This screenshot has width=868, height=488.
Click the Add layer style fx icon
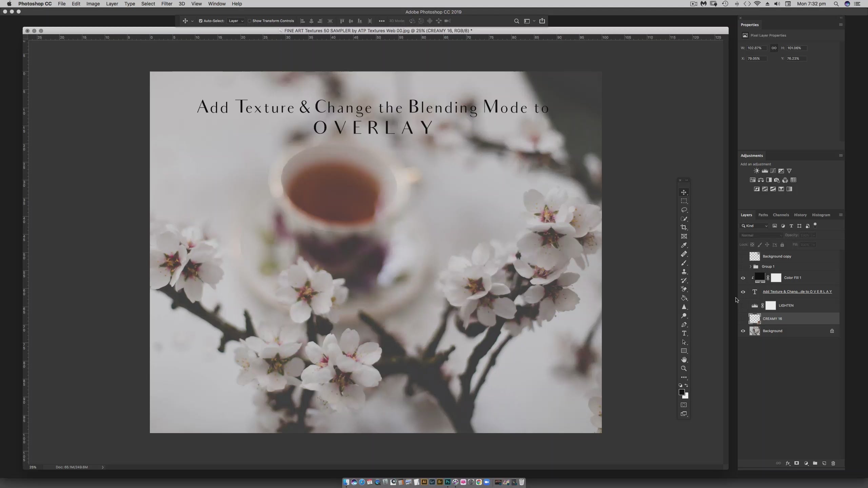[x=788, y=463]
